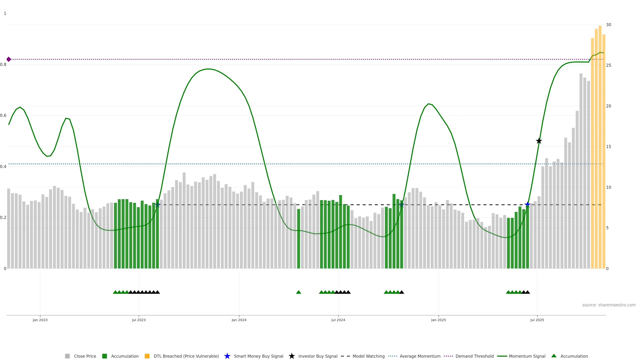644x362 pixels.
Task: Click the purple diamond Demand Threshold marker
Action: coord(9,59)
